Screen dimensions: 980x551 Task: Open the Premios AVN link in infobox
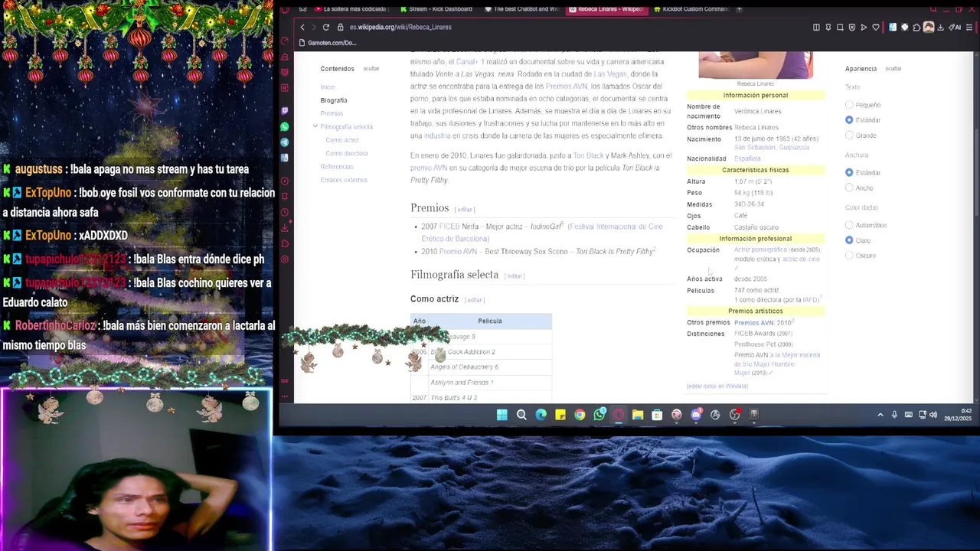coord(754,323)
